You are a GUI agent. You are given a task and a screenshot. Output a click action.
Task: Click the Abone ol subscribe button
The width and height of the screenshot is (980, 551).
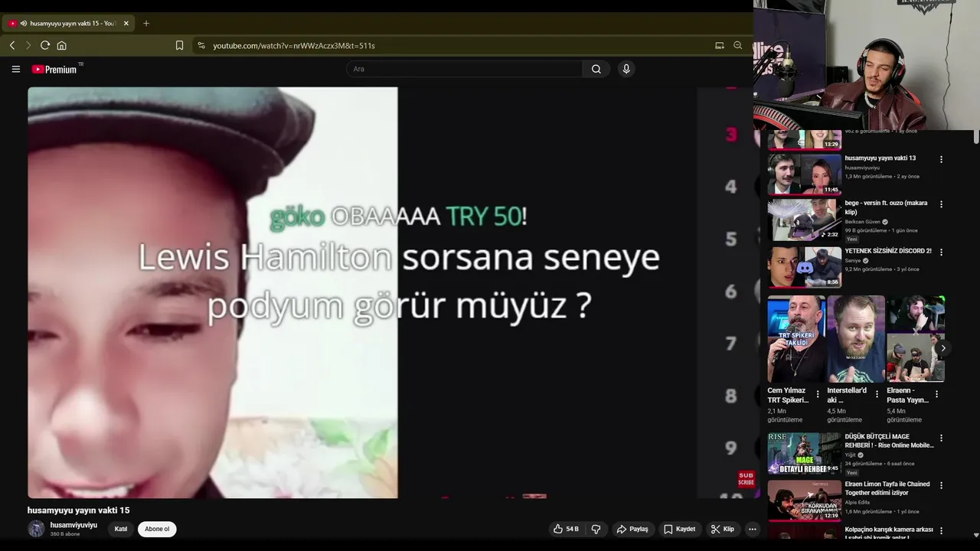(x=157, y=529)
